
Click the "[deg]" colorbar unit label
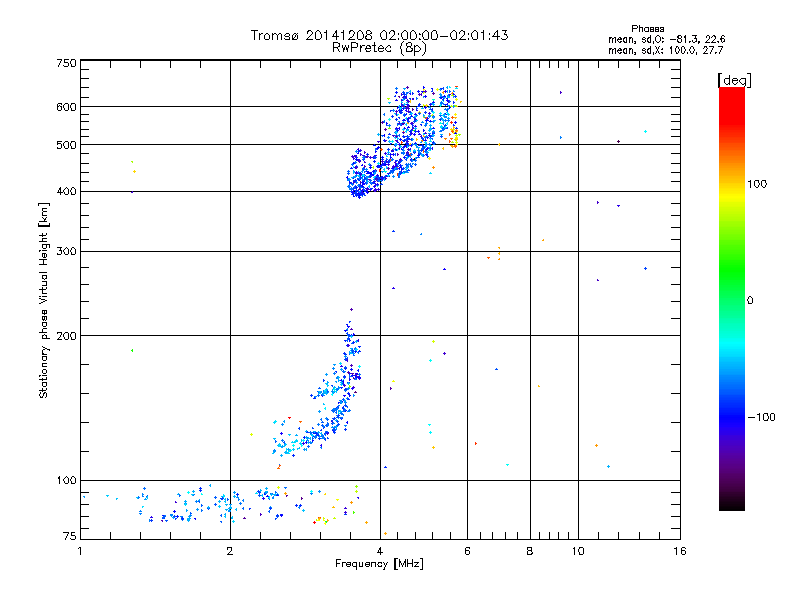click(734, 80)
